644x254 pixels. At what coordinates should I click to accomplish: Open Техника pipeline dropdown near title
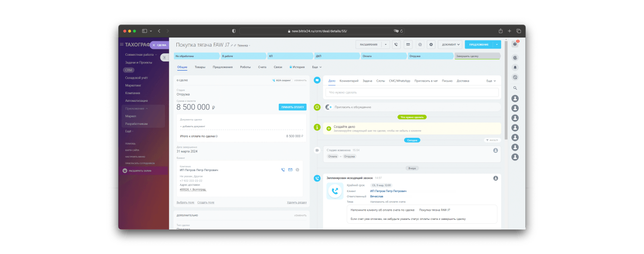pyautogui.click(x=244, y=46)
